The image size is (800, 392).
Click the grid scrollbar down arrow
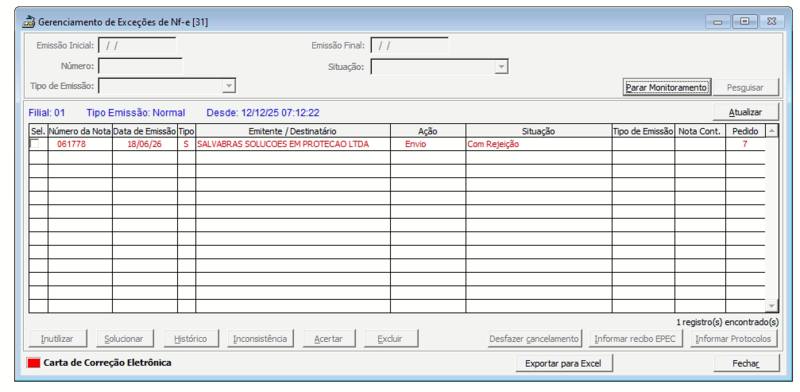click(771, 306)
